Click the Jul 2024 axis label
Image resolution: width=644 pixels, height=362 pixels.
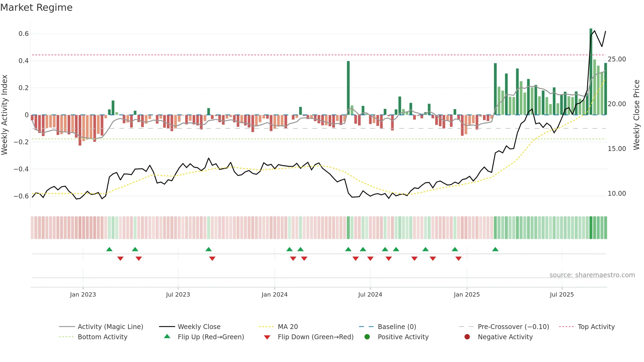[370, 294]
